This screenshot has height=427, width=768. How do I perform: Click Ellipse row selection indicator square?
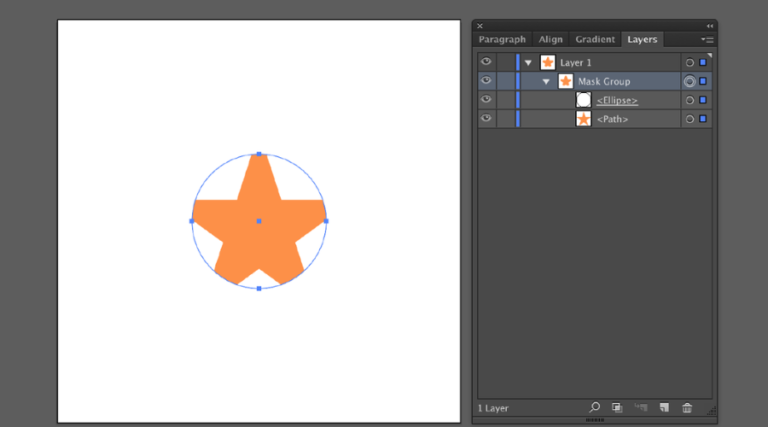click(x=703, y=100)
